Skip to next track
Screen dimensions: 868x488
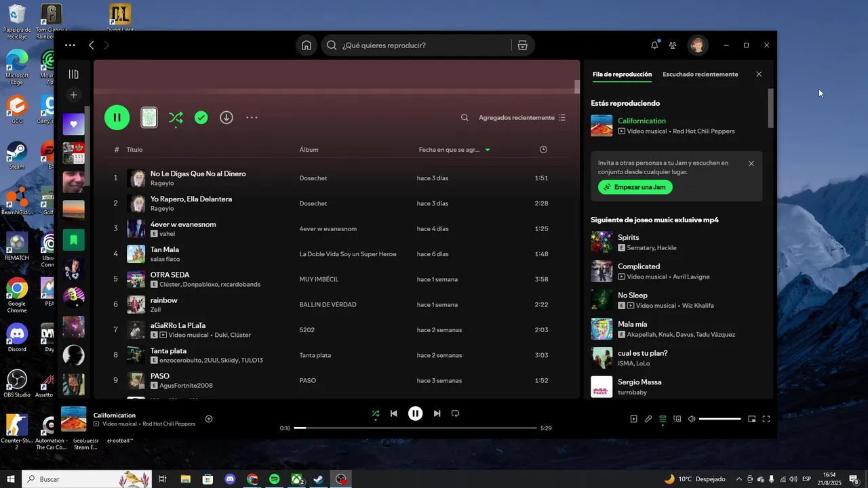437,413
